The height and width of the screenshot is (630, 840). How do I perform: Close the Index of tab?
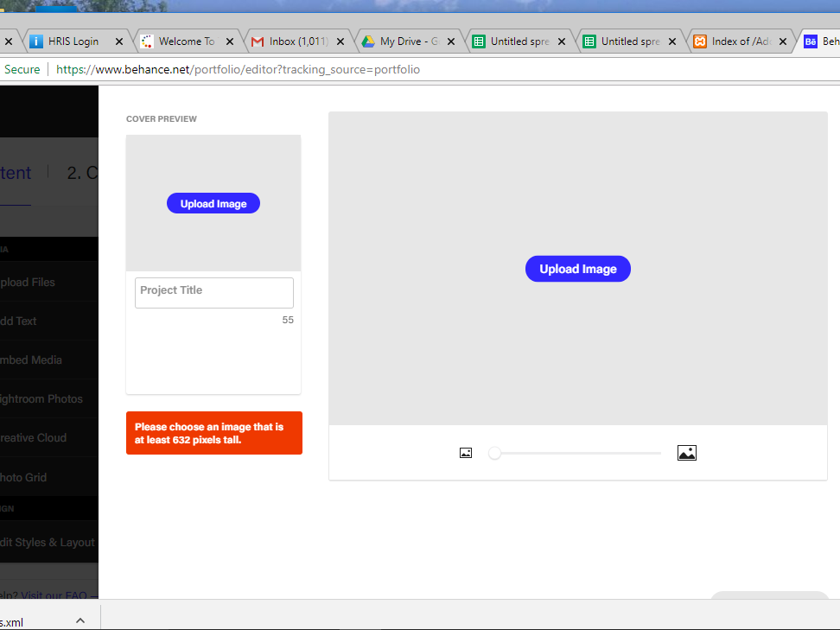[x=783, y=41]
